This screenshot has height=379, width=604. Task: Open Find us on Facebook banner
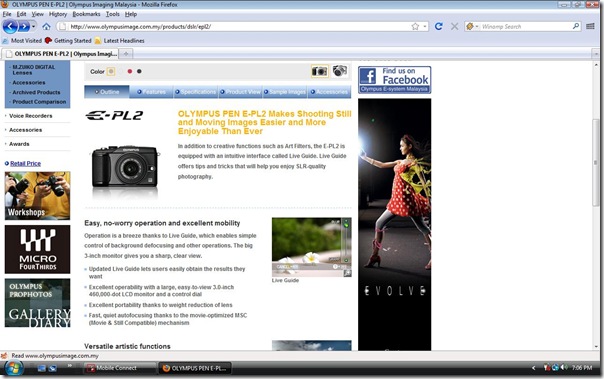394,80
